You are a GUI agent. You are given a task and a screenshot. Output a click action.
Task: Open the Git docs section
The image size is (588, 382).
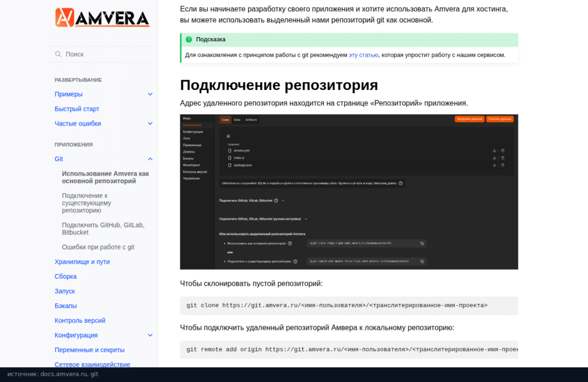tap(59, 159)
